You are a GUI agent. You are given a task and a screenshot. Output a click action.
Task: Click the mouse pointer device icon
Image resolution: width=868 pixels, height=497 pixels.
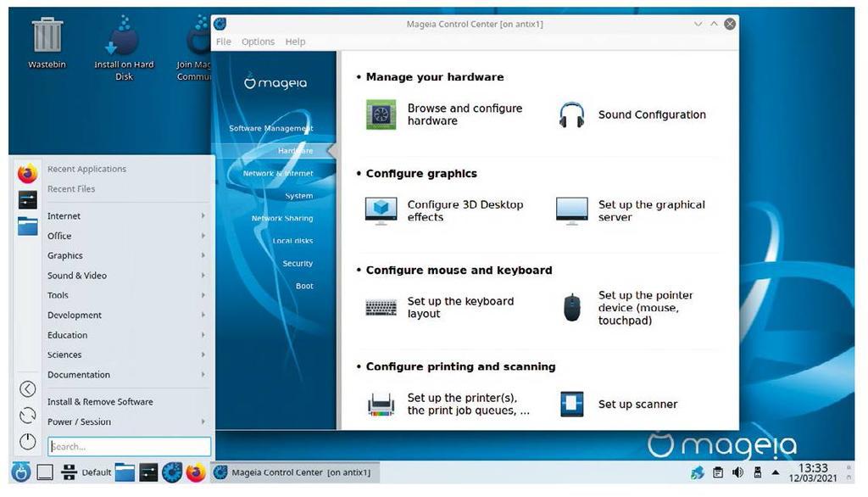pos(572,308)
